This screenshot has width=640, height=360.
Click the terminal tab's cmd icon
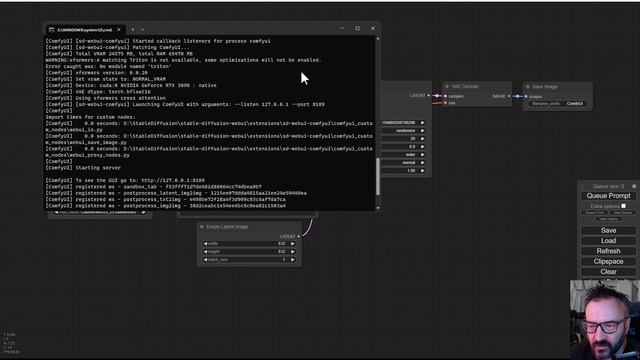51,30
